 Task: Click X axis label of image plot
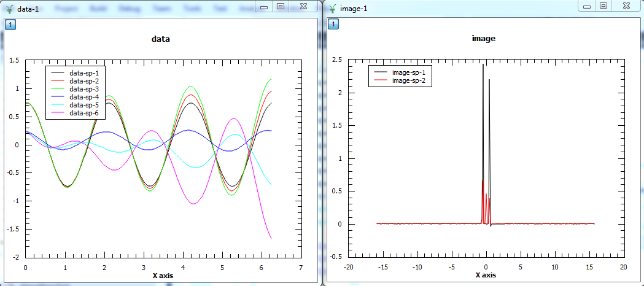(485, 276)
